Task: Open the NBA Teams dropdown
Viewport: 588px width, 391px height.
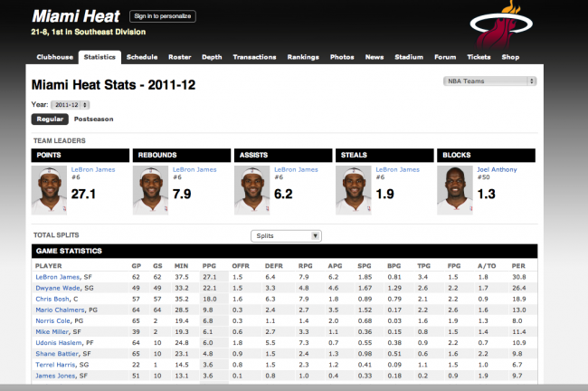Action: (489, 81)
